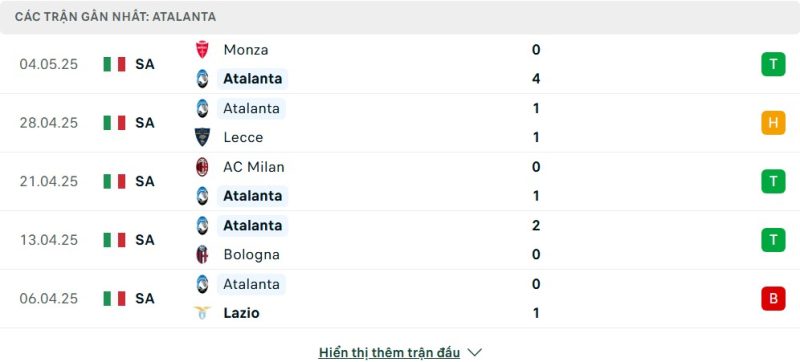
Task: Click the Monza club crest icon
Action: tap(203, 49)
